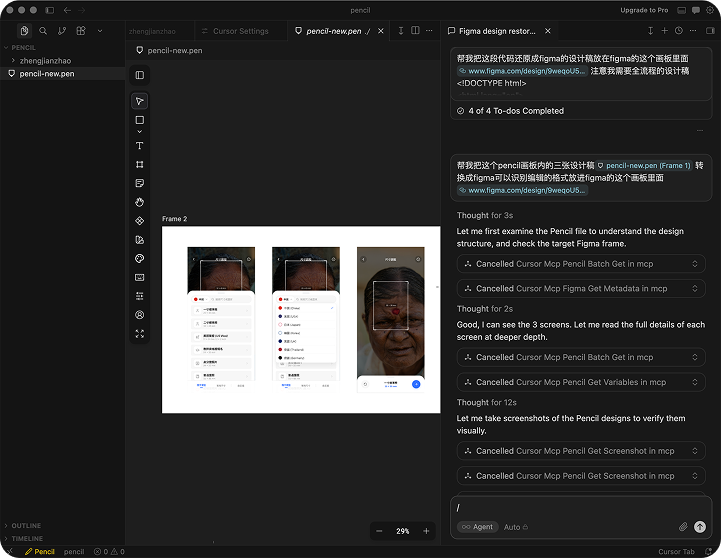Close the Figma design chat tab
The height and width of the screenshot is (558, 721).
click(548, 31)
